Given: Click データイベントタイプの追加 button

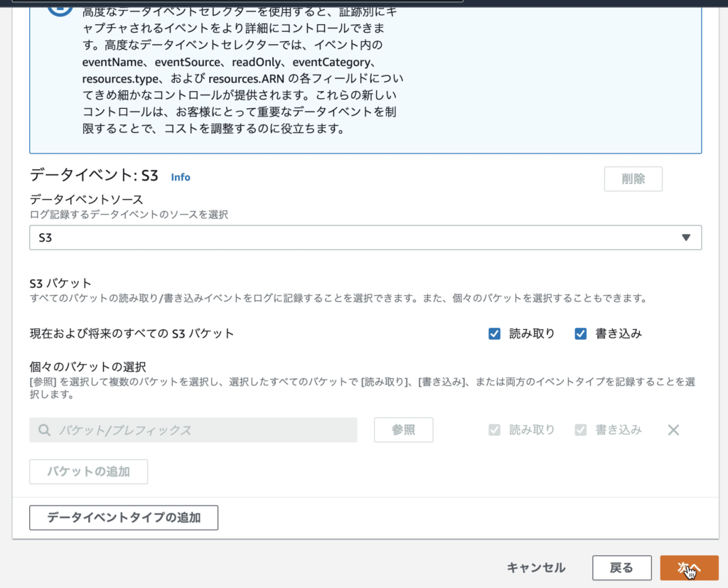Looking at the screenshot, I should point(124,518).
